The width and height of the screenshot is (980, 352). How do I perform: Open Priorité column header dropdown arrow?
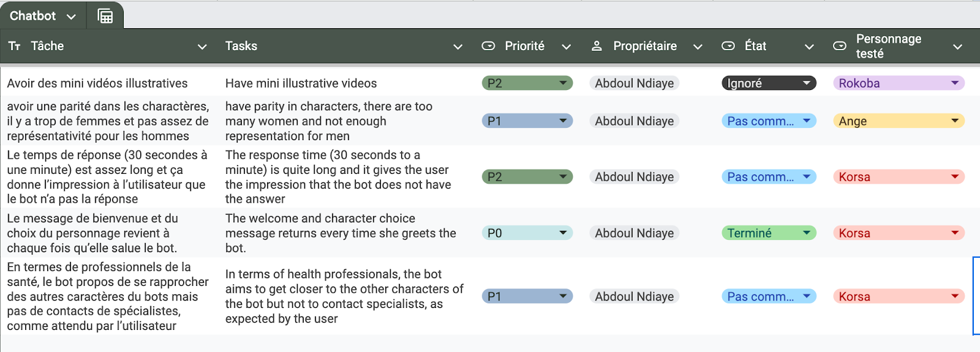pyautogui.click(x=567, y=47)
